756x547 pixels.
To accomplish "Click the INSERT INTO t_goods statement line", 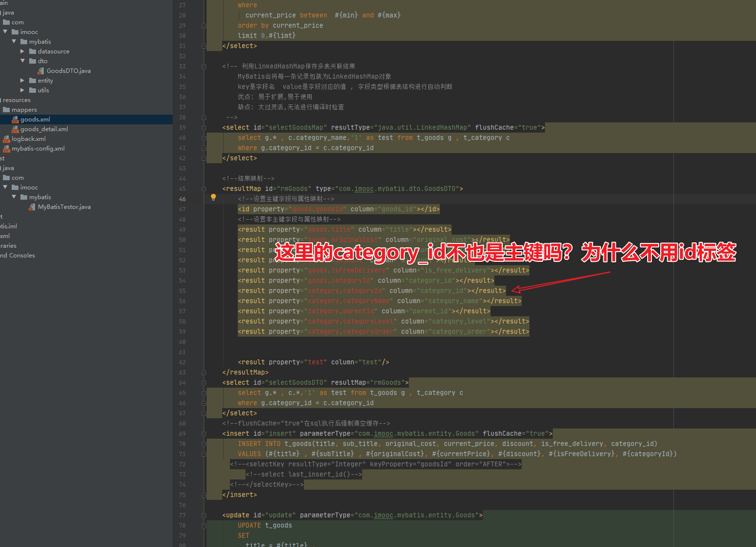I will [x=447, y=444].
